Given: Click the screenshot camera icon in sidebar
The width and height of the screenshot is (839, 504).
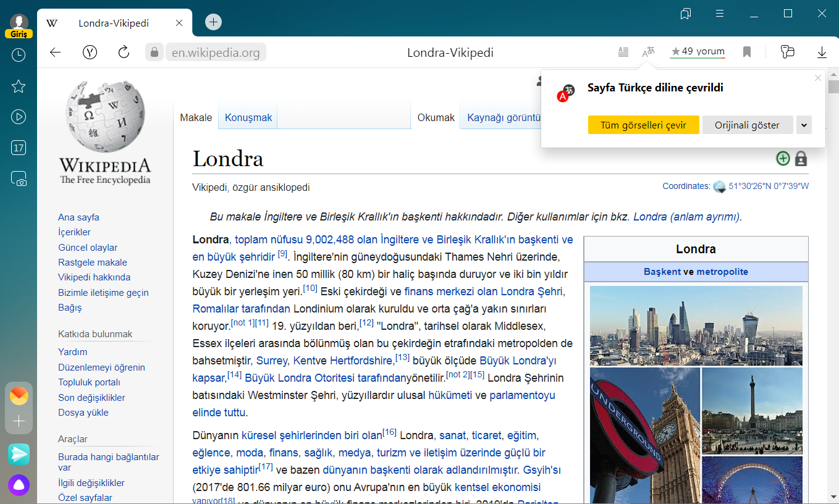Looking at the screenshot, I should coord(19,179).
